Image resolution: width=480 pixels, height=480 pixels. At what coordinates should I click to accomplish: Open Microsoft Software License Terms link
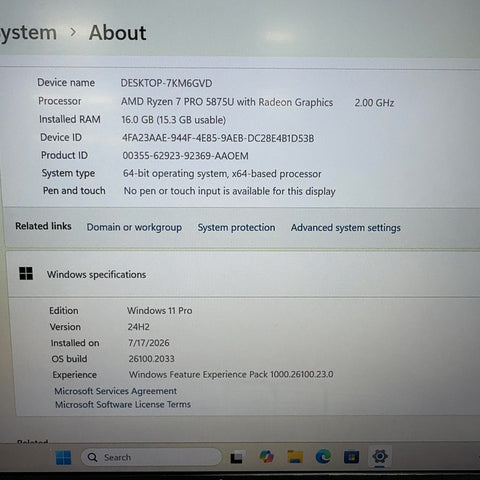(123, 404)
